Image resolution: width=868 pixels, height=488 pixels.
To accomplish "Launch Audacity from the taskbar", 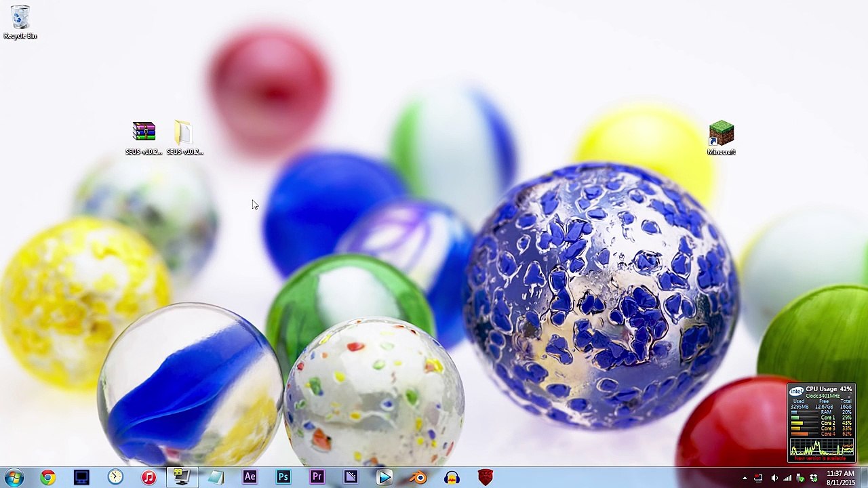I will click(x=452, y=477).
